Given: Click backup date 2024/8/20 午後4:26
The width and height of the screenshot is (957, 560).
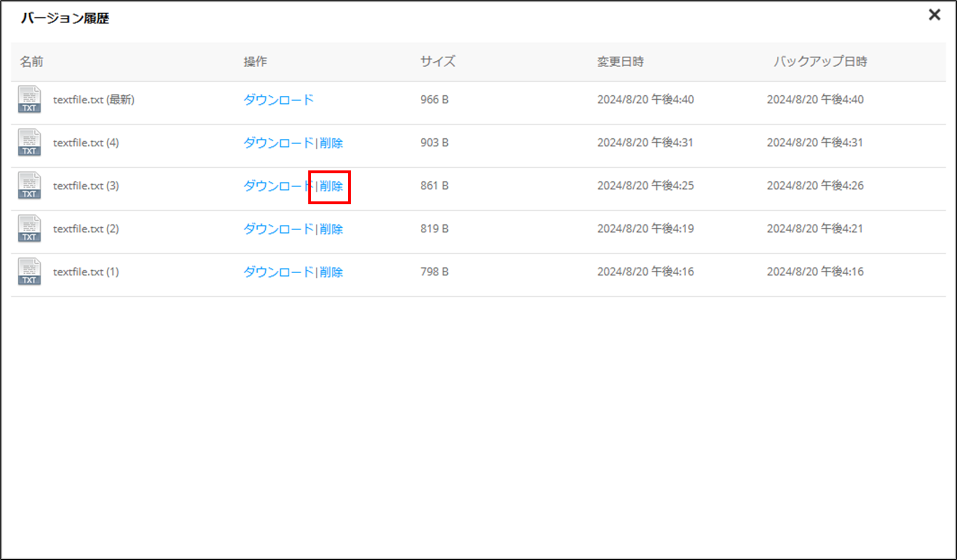Looking at the screenshot, I should tap(815, 185).
